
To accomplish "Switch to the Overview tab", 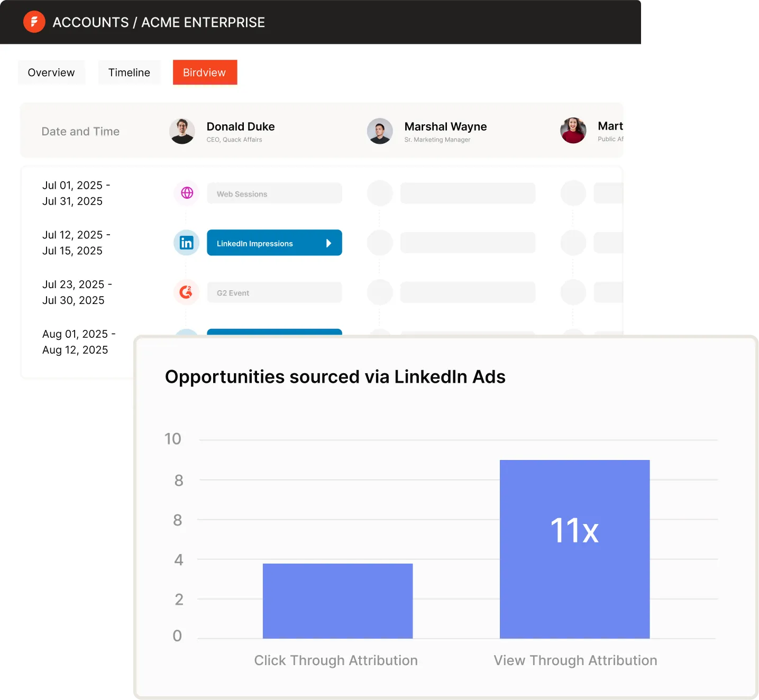I will (x=51, y=72).
